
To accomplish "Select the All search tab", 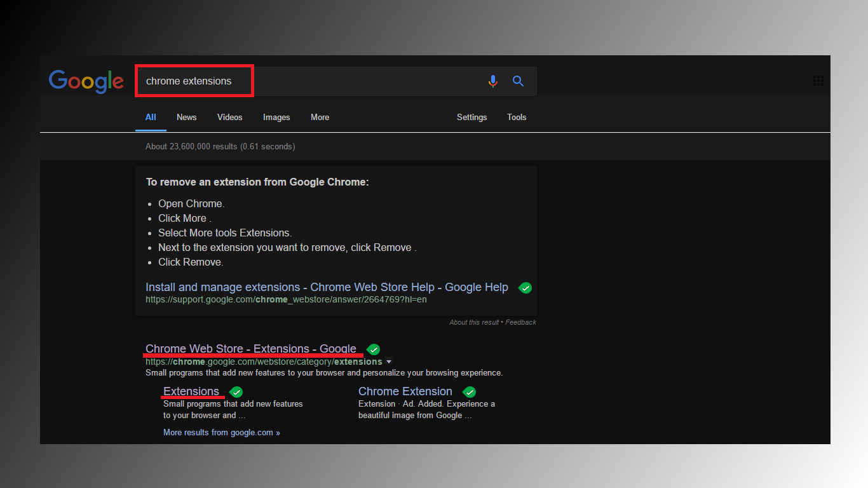I will pos(151,118).
